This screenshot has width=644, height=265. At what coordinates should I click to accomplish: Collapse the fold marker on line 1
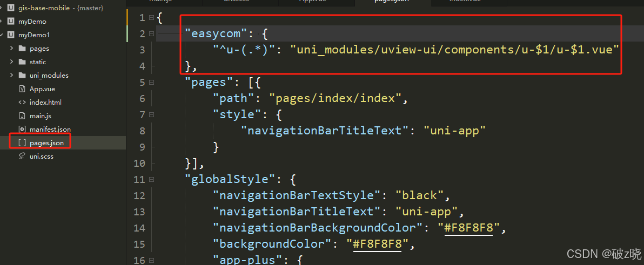point(152,18)
